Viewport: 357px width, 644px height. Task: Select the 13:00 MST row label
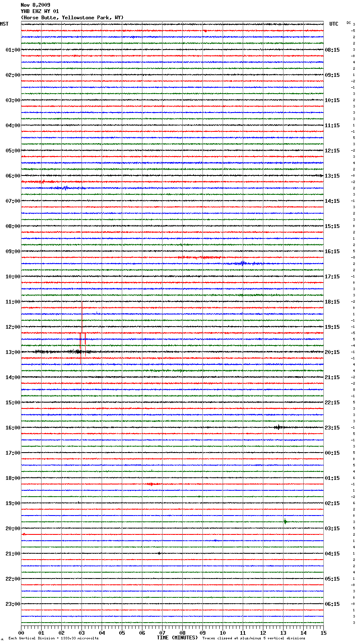(13, 352)
